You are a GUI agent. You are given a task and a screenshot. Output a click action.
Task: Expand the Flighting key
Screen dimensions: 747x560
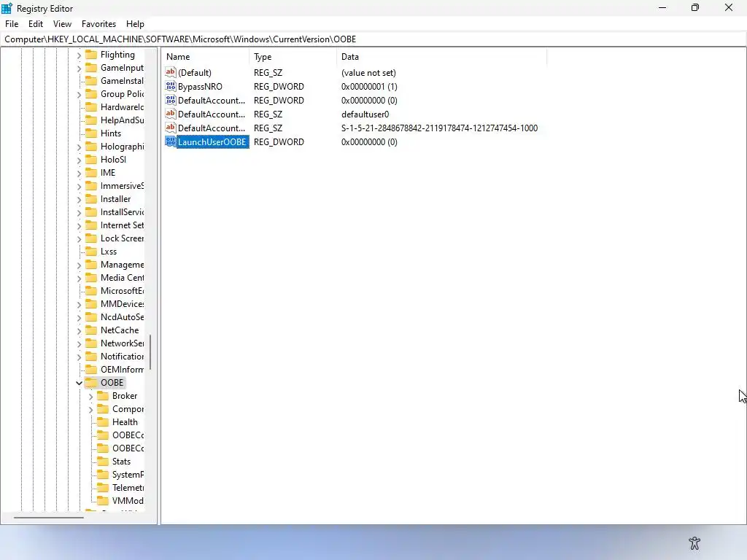[x=79, y=55]
